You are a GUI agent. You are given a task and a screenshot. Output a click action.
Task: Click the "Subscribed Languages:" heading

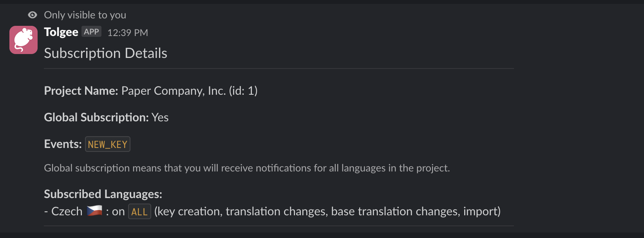(103, 194)
